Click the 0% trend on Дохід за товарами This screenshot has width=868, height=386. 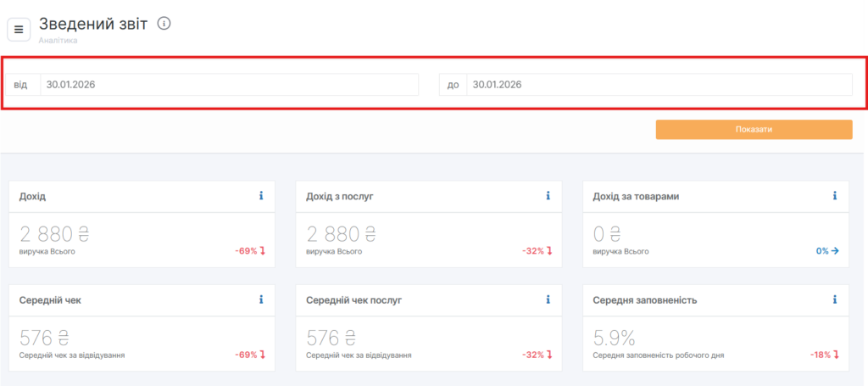pyautogui.click(x=826, y=251)
